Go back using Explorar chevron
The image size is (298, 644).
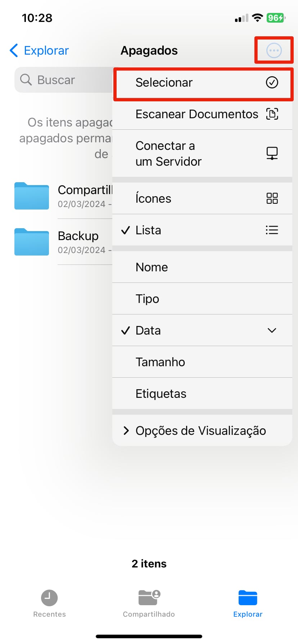[x=14, y=51]
